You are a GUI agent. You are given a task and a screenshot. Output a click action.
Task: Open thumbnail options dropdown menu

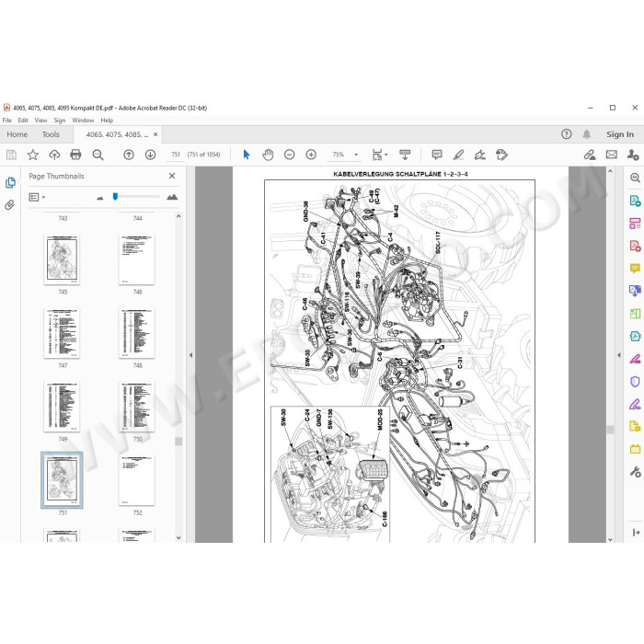click(37, 198)
